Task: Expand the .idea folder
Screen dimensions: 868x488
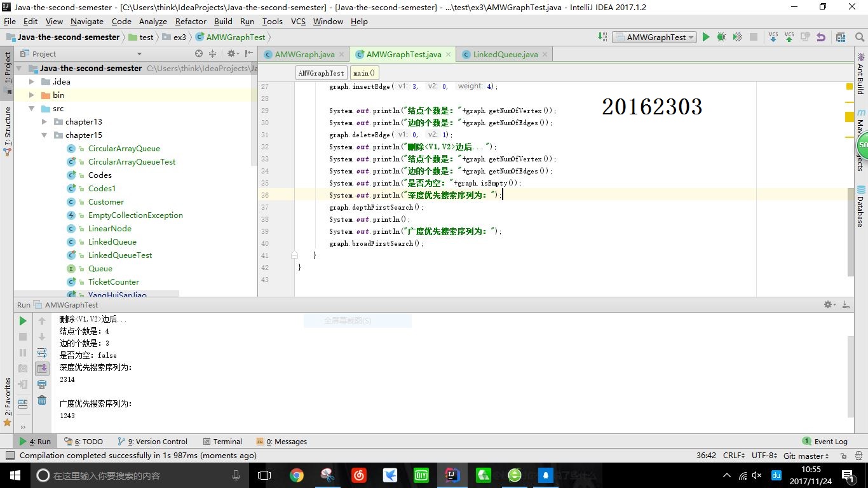Action: click(x=32, y=82)
